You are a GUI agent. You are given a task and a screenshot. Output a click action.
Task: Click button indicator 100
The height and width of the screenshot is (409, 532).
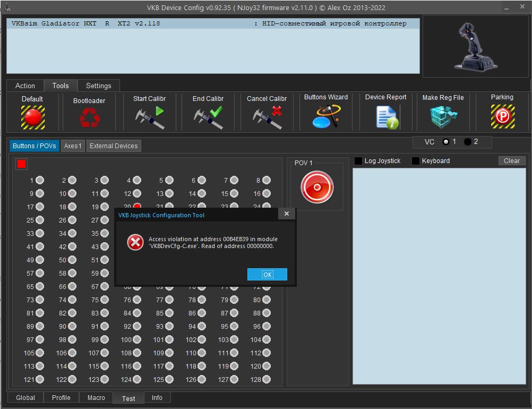[137, 339]
